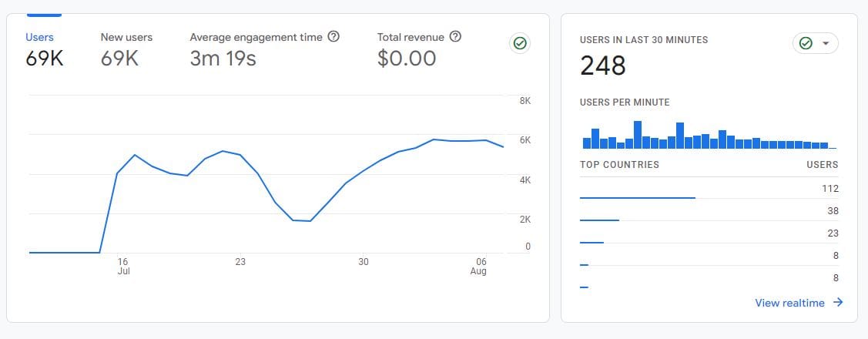This screenshot has width=868, height=339.
Task: Click the first bar in users per minute chart
Action: [x=587, y=143]
